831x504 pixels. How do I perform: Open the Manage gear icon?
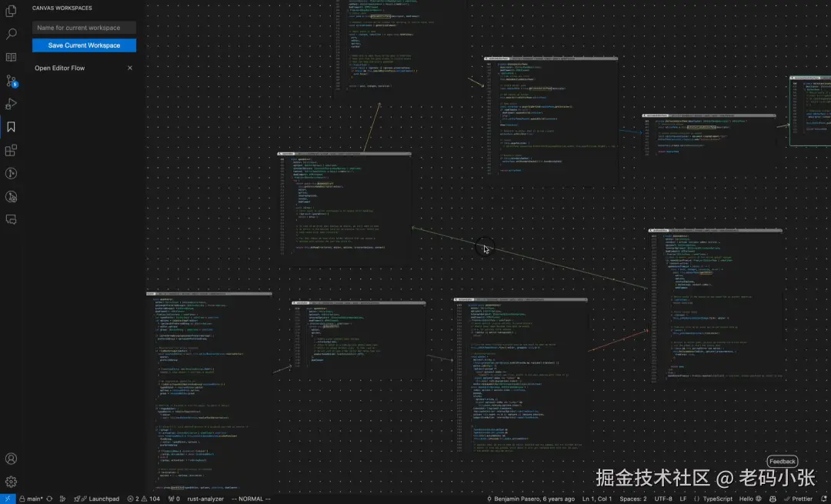click(x=11, y=482)
